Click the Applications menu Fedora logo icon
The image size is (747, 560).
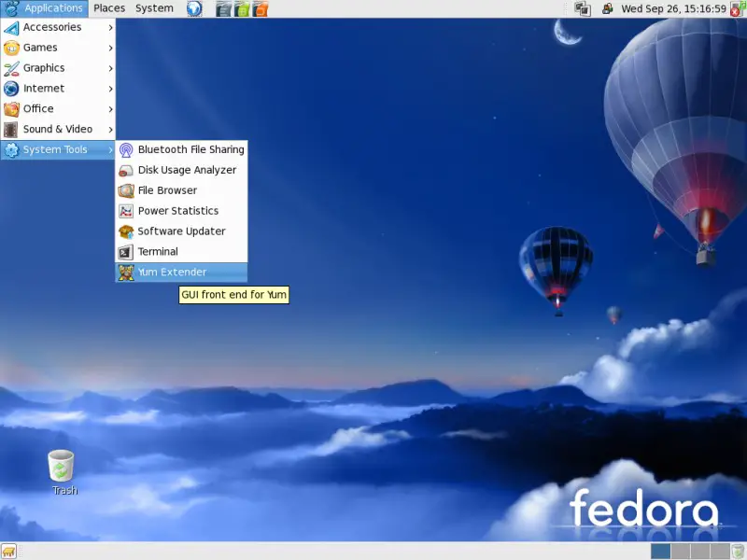coord(11,8)
